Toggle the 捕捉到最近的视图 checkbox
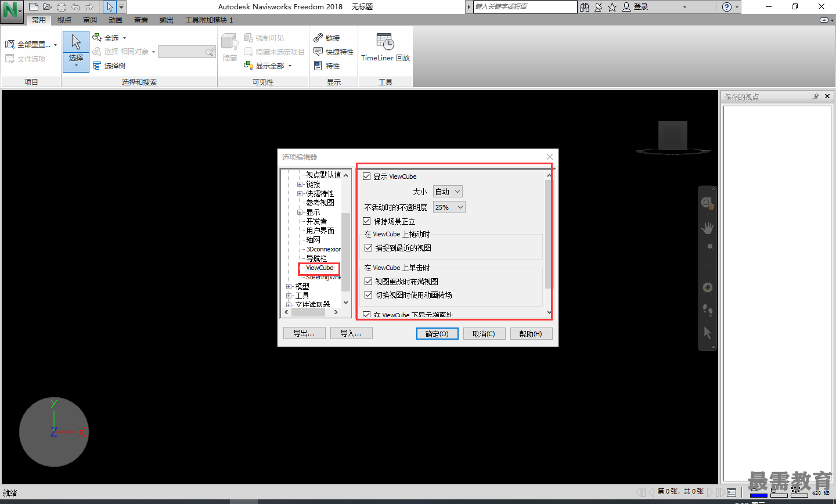Viewport: 836px width, 504px height. tap(368, 248)
